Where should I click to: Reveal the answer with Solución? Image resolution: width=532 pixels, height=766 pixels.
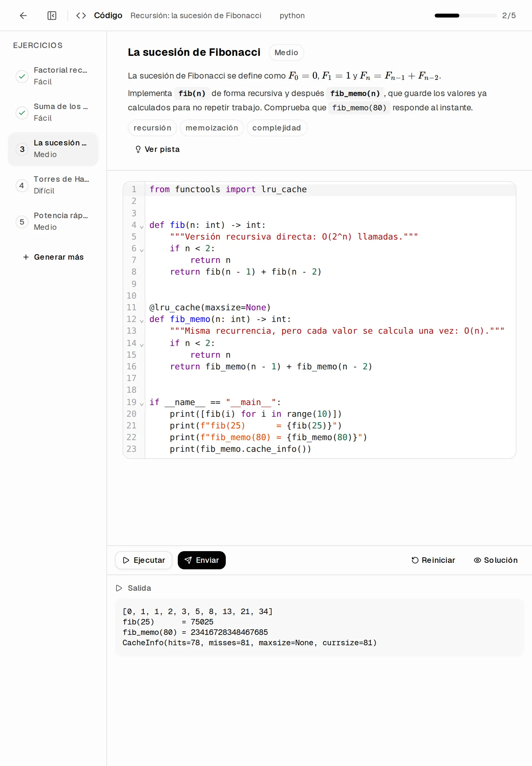click(495, 560)
